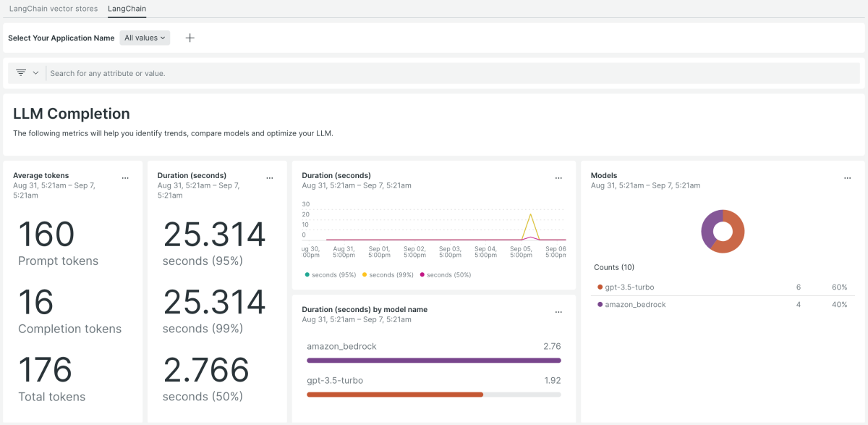Expand the filter chevron beside search bar
Screen dimensions: 868x425
[x=35, y=73]
